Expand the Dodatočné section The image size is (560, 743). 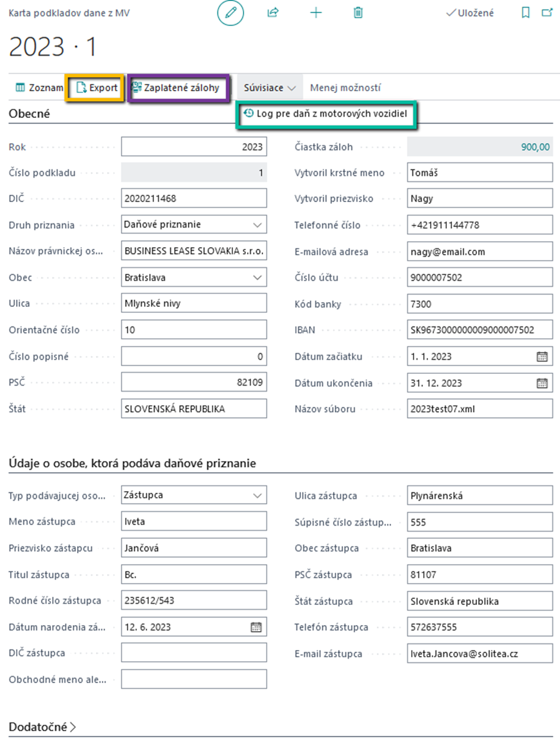pos(43,726)
